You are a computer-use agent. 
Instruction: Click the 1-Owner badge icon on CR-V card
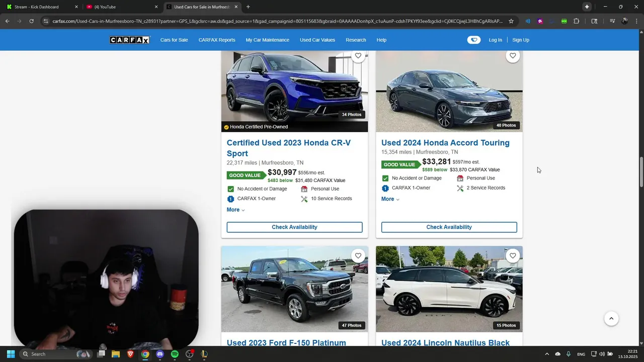coord(230,199)
